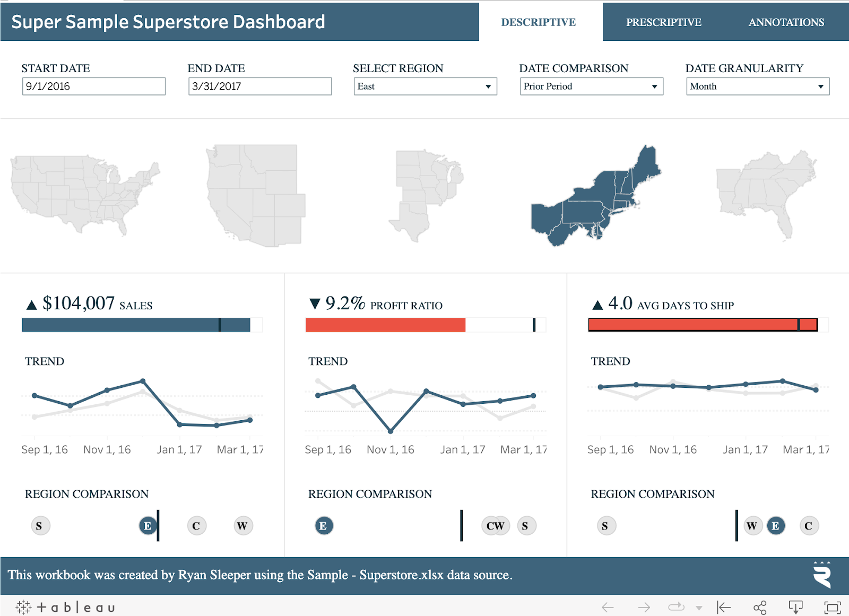Click the E circle in Profit Ratio comparison
Screen dimensions: 849x616
(x=323, y=526)
